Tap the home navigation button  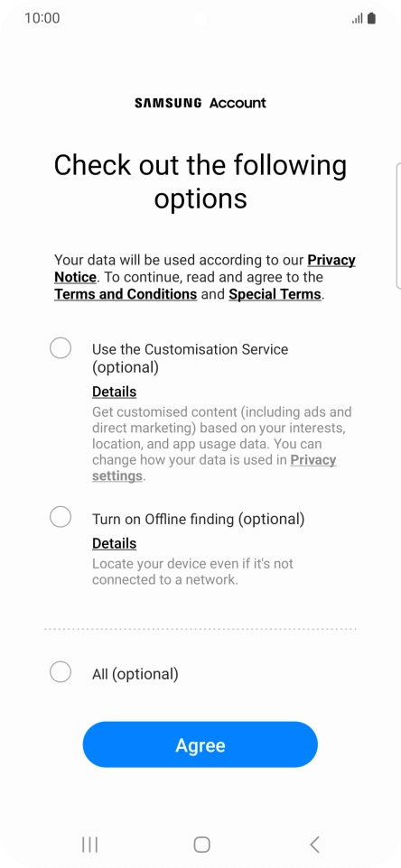tap(201, 845)
